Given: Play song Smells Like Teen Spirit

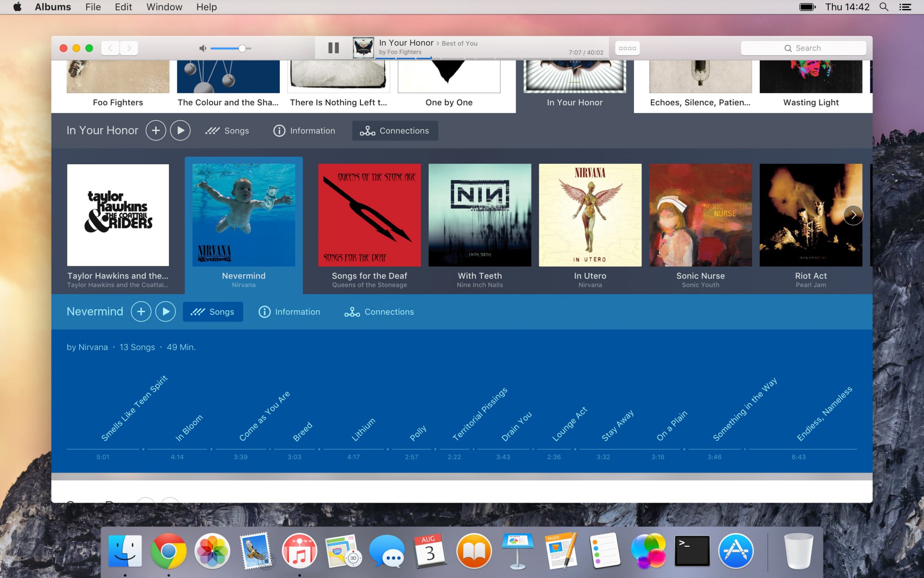Looking at the screenshot, I should (x=134, y=408).
